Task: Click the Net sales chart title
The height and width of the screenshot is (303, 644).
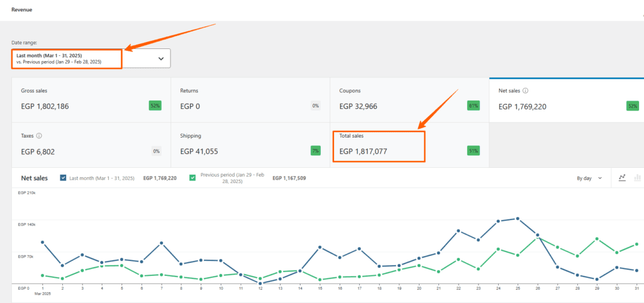Action: [x=34, y=178]
